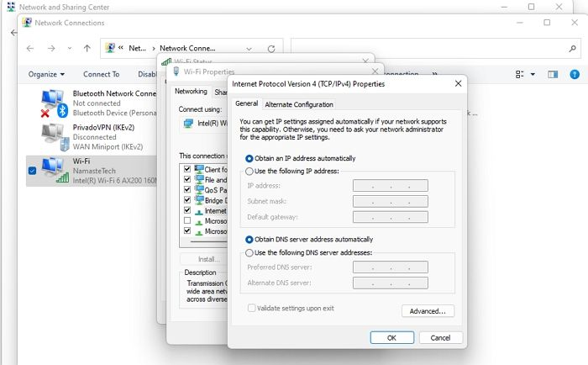
Task: Toggle the Bridge Driver checkbox
Action: (x=187, y=200)
